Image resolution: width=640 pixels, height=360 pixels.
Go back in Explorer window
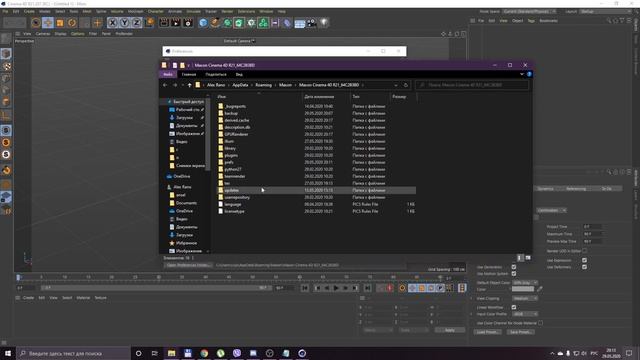(165, 85)
